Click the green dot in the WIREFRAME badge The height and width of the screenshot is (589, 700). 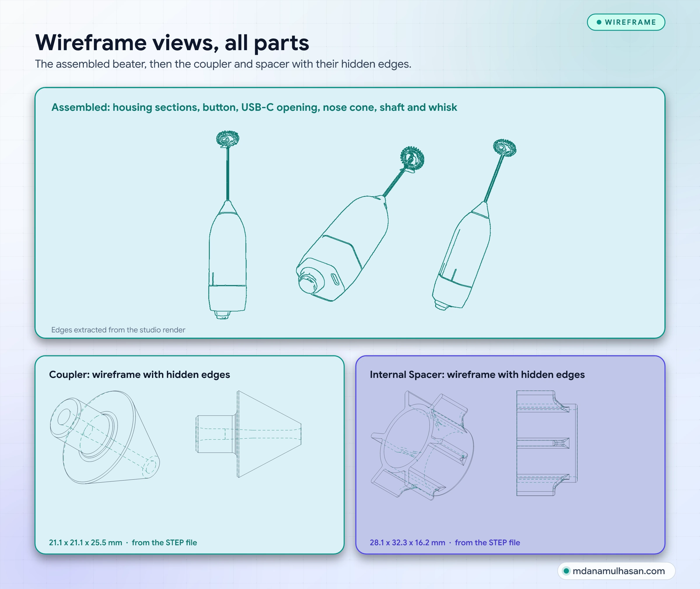click(599, 22)
